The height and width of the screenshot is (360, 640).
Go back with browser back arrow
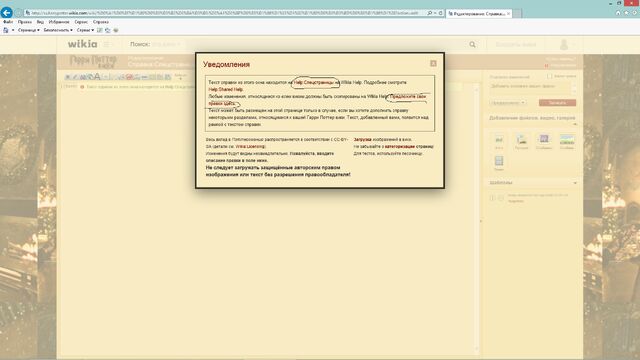[x=7, y=13]
